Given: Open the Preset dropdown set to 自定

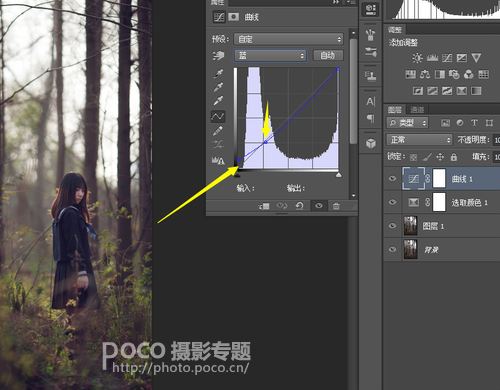Looking at the screenshot, I should pos(289,39).
